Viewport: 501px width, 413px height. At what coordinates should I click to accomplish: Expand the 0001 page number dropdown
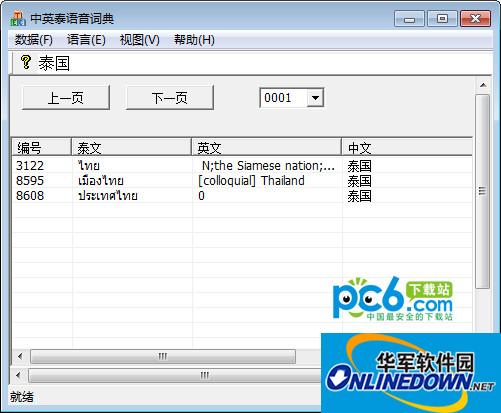tap(315, 98)
